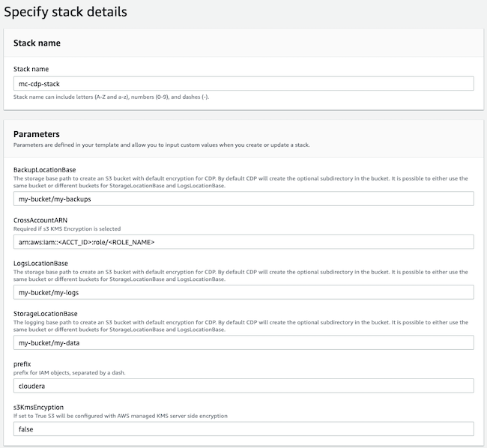Click the "Required if s3 KMS Encryption" description
This screenshot has height=448, width=487.
[x=67, y=228]
